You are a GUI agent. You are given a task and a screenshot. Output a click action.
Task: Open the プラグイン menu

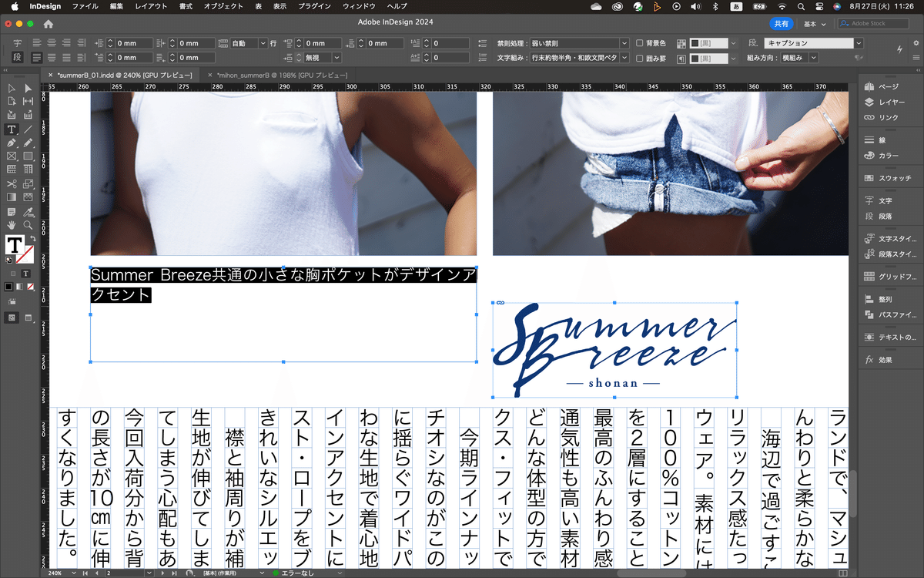pos(315,6)
